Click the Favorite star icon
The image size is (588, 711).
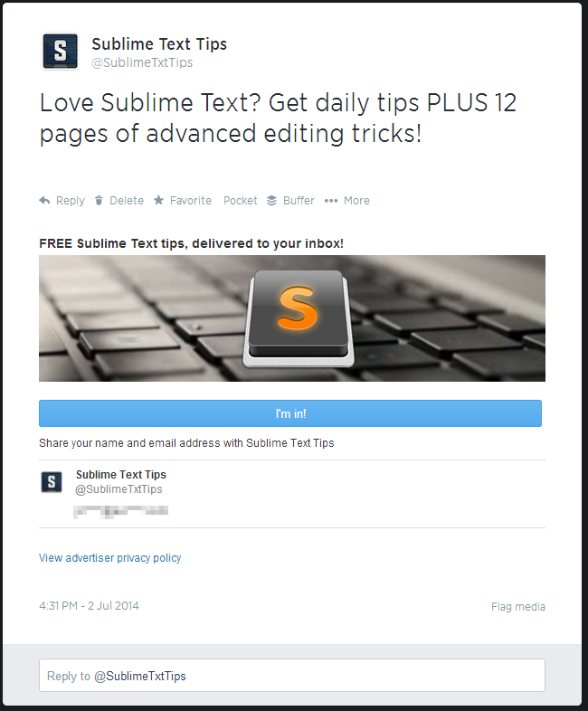158,200
